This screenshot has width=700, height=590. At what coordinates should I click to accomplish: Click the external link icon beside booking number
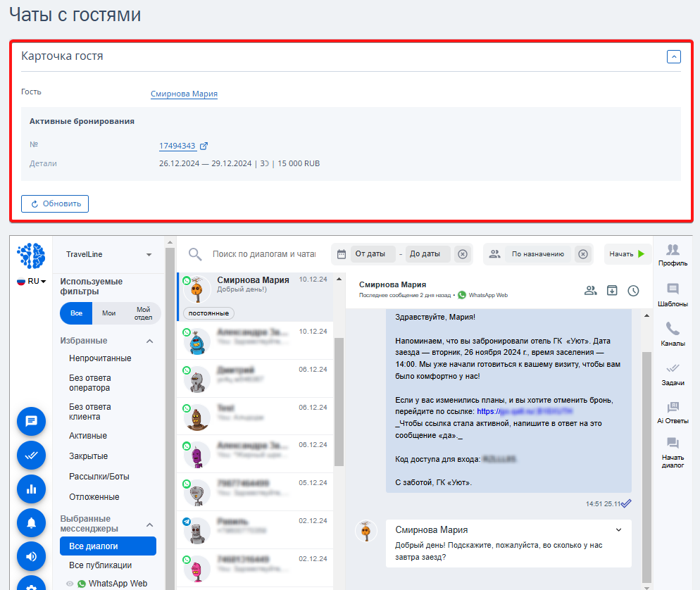point(204,146)
